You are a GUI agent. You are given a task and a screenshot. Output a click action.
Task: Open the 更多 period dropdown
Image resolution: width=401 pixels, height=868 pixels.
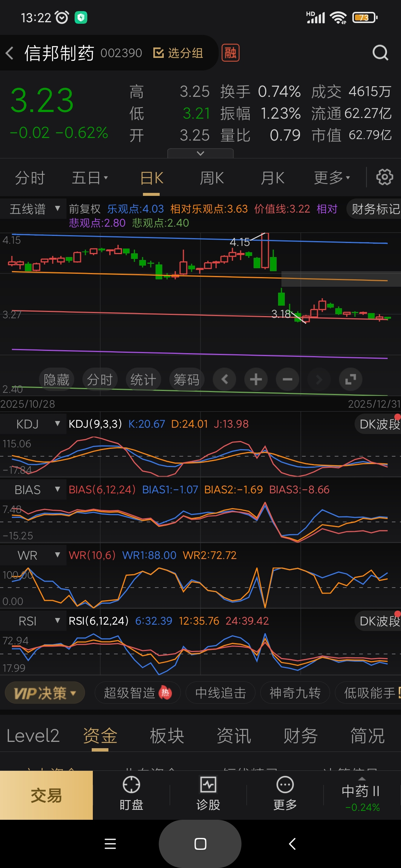332,178
